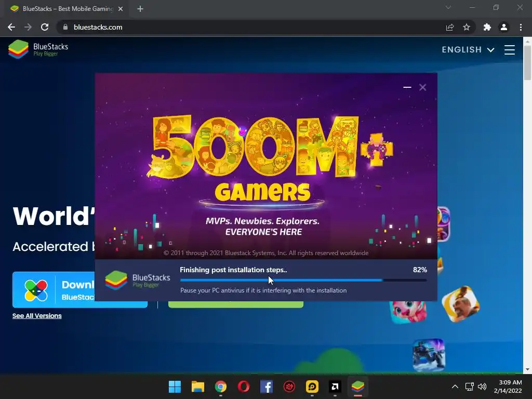The image size is (532, 399).
Task: Open the Chrome three-dot menu
Action: click(x=521, y=27)
